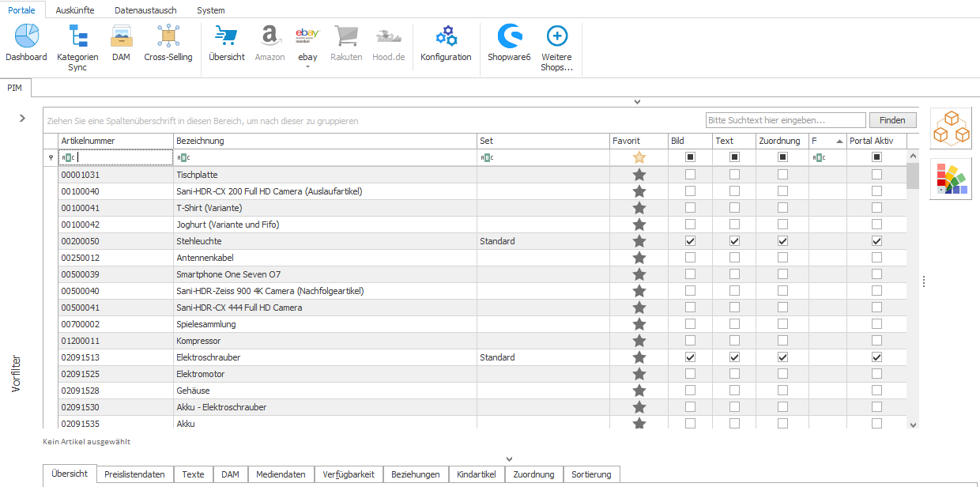
Task: Click the search text input field
Action: [785, 120]
